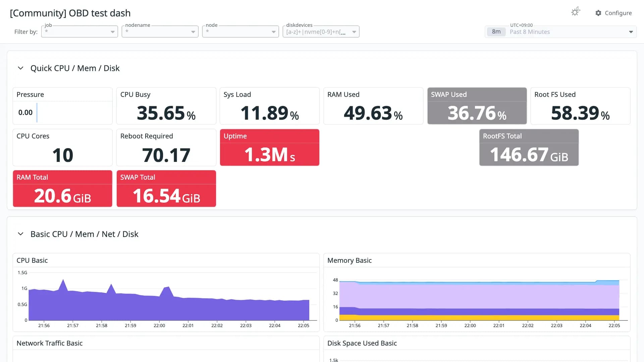The image size is (644, 362).
Task: Click the Basic CPU / Mem / Net / Disk heading
Action: click(84, 234)
